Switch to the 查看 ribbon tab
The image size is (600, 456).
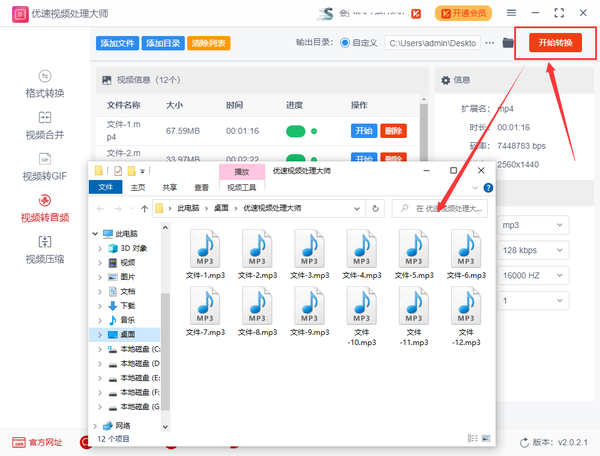pos(201,187)
